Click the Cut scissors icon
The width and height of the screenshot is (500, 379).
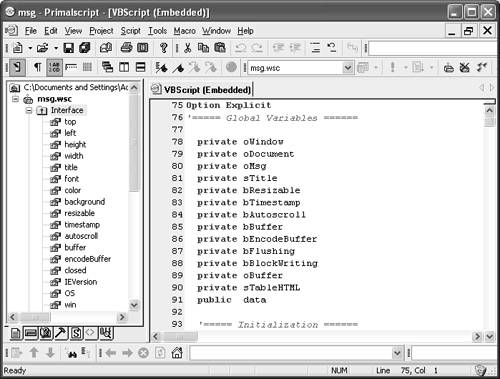188,48
